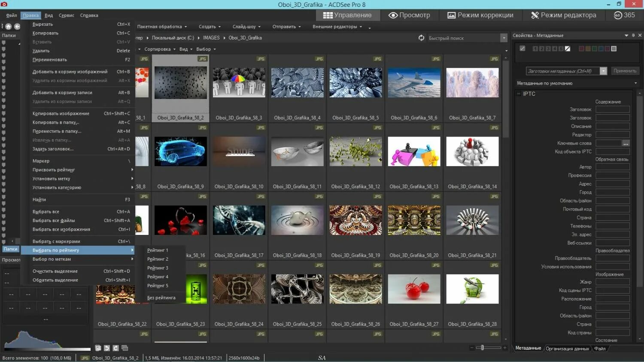Screen dimensions: 644x362
Task: Open the properties panel options arrow
Action: click(x=626, y=35)
